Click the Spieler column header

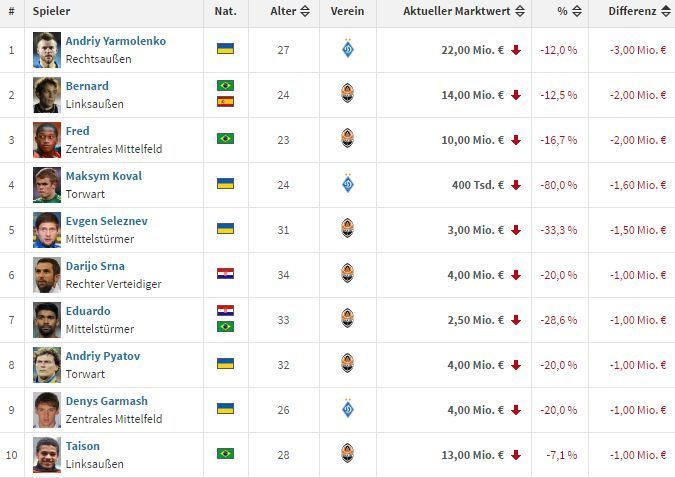50,12
